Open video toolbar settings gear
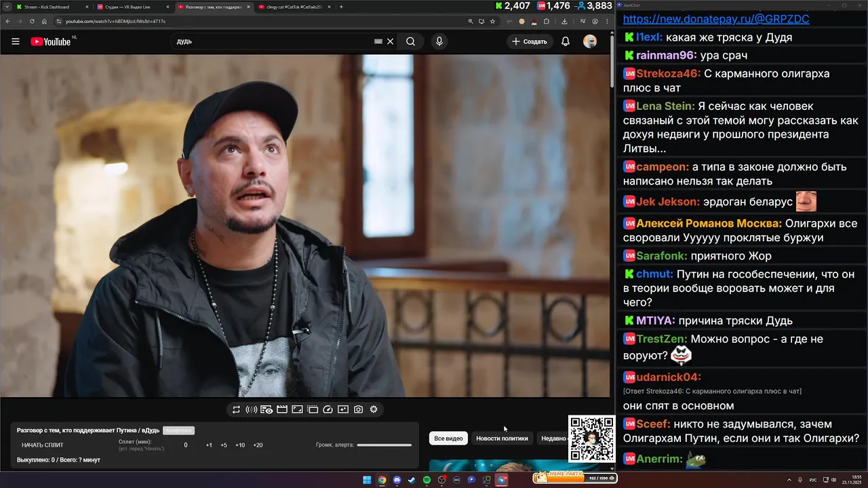This screenshot has height=488, width=868. click(374, 409)
